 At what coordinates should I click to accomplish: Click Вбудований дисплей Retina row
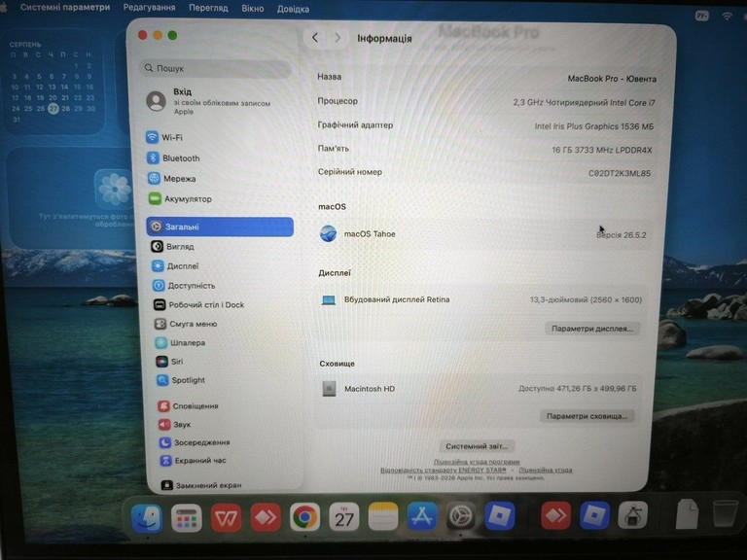481,299
